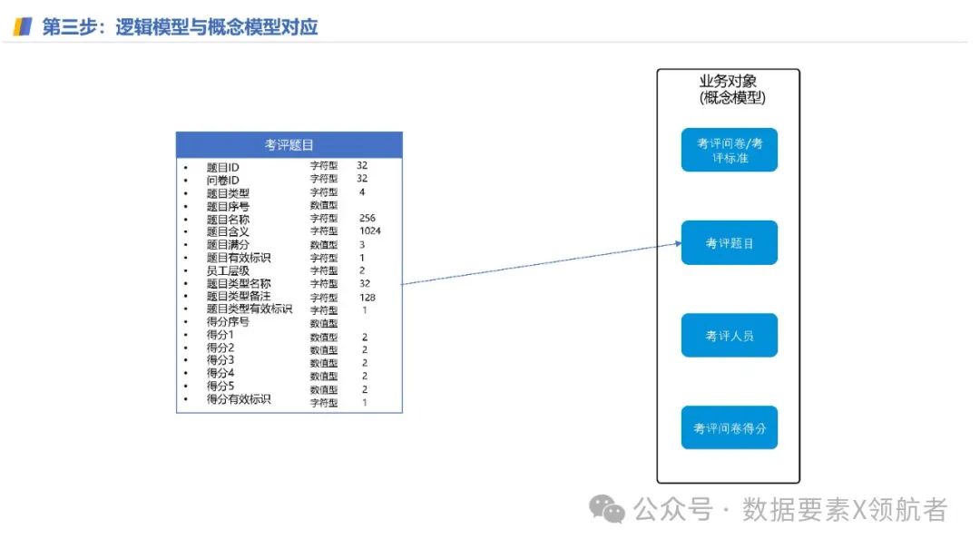Click the 考评问卷/考评标准 blue box
Viewport: 980px width, 549px height.
[x=730, y=150]
